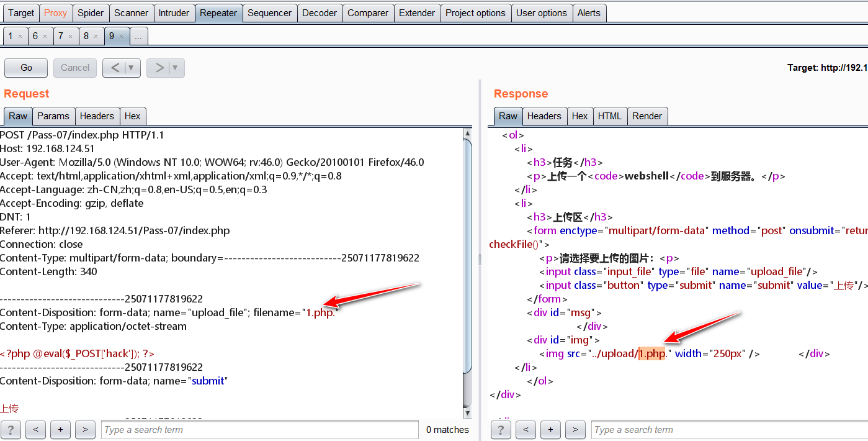868x441 pixels.
Task: Select the Repeater tab
Action: click(218, 13)
